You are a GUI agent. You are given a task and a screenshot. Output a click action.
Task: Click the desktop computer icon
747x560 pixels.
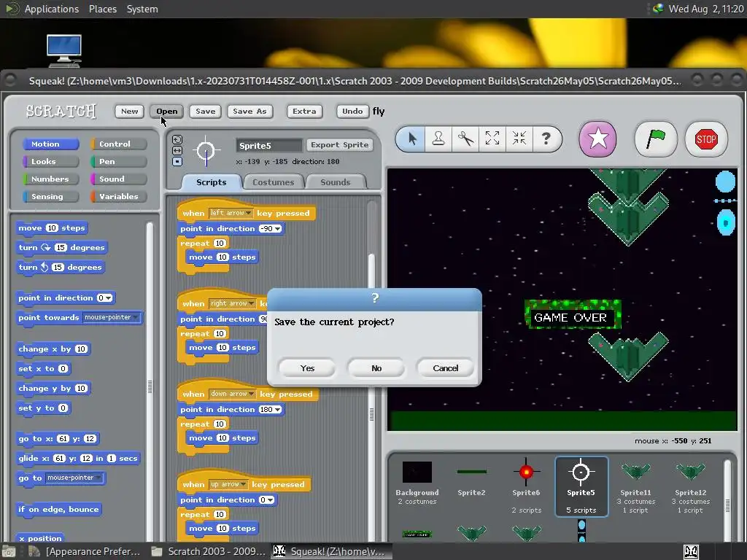tap(64, 50)
